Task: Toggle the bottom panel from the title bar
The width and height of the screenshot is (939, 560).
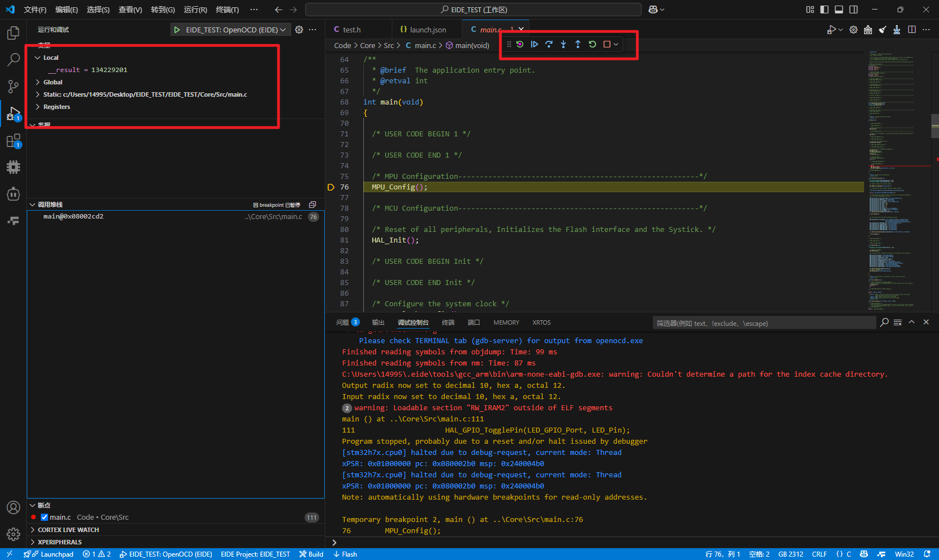Action: 839,10
